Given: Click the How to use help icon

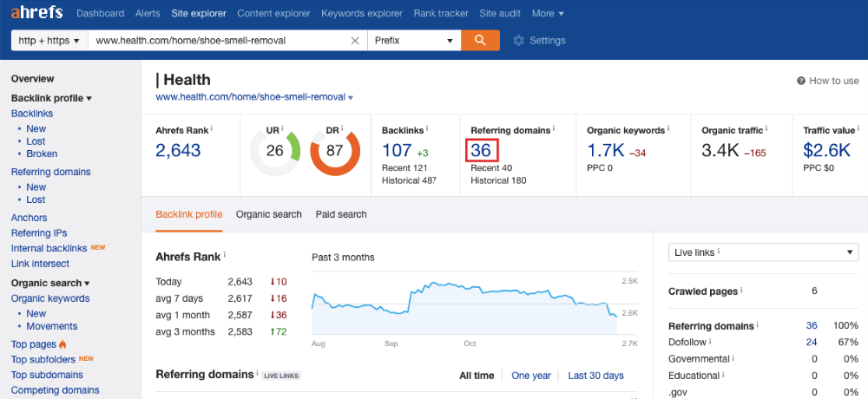Looking at the screenshot, I should [x=801, y=81].
